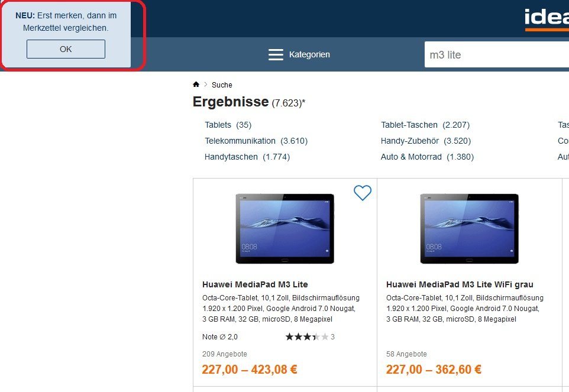Open the MediaPad M3 Lite WiFi grau image
Viewport: 569px width, 392px height.
point(469,228)
